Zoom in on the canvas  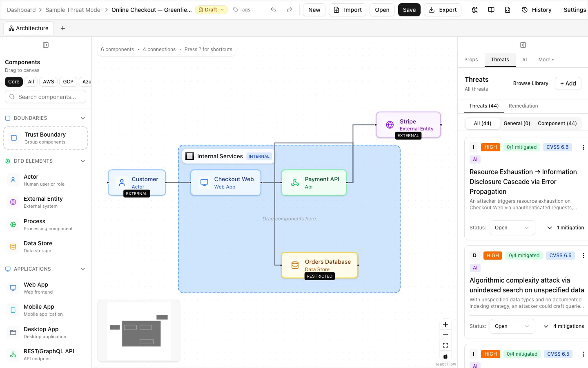click(x=445, y=324)
